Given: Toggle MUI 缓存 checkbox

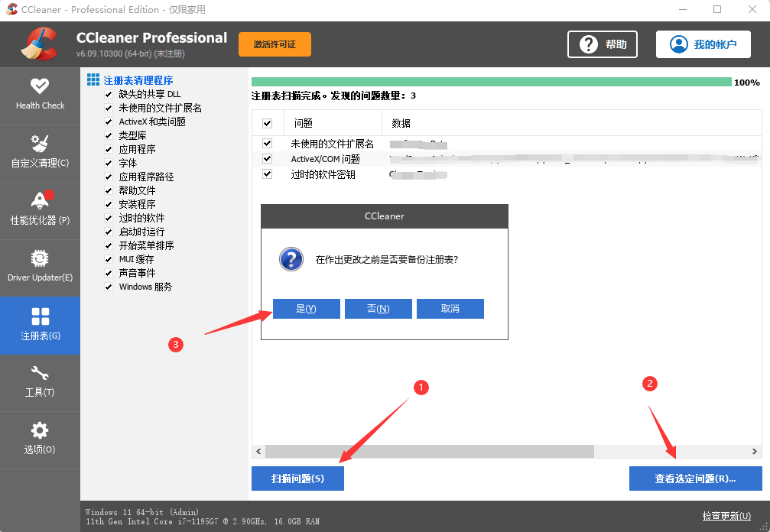Looking at the screenshot, I should click(109, 259).
